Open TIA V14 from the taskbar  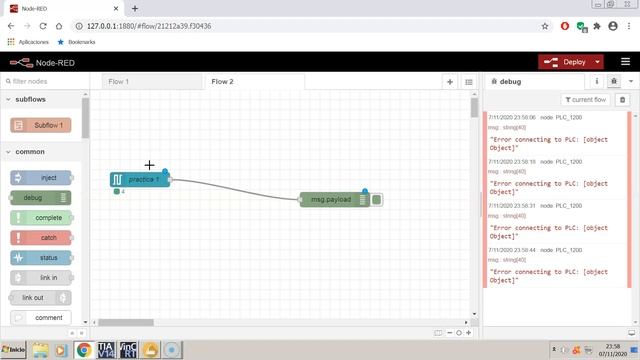[106, 350]
